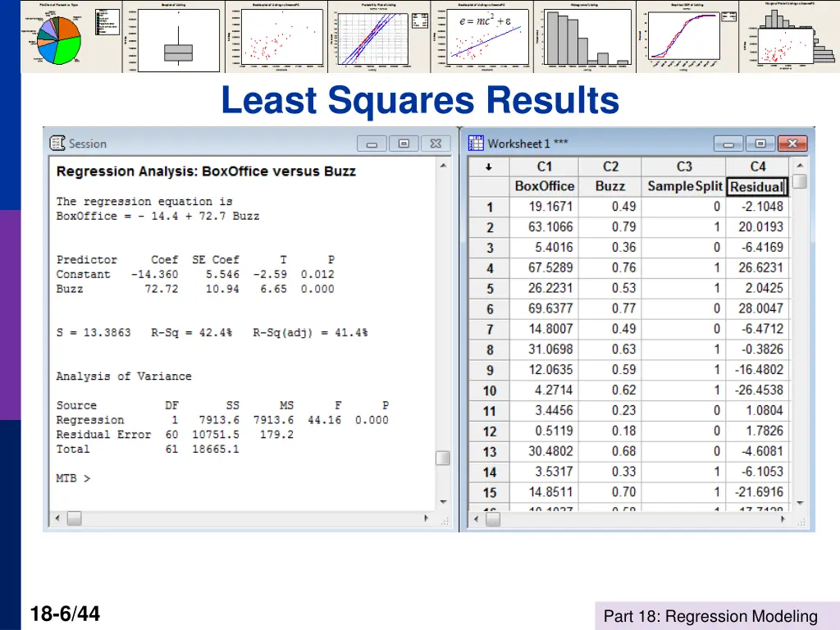The height and width of the screenshot is (630, 840).
Task: Maximize the Session window
Action: [404, 144]
